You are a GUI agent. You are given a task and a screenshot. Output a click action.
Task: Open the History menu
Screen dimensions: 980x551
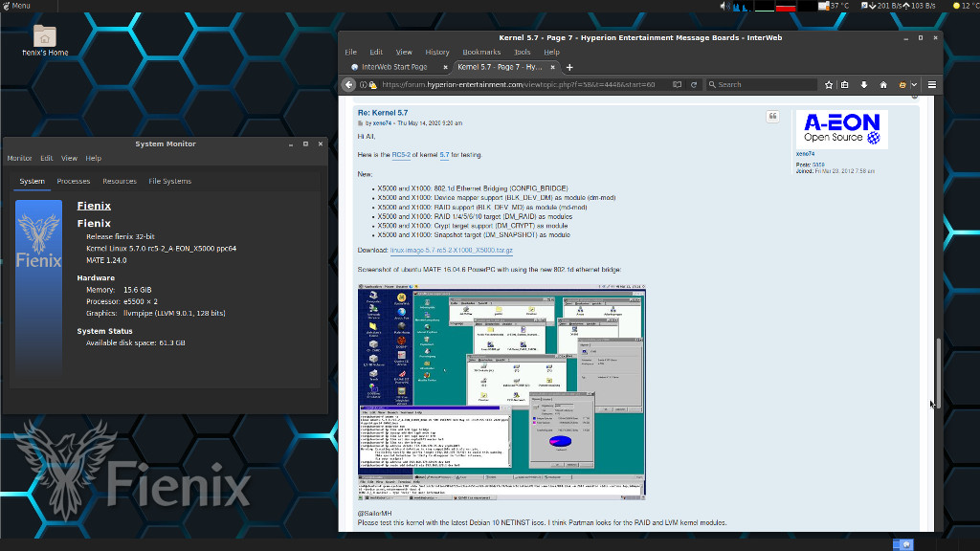coord(436,52)
